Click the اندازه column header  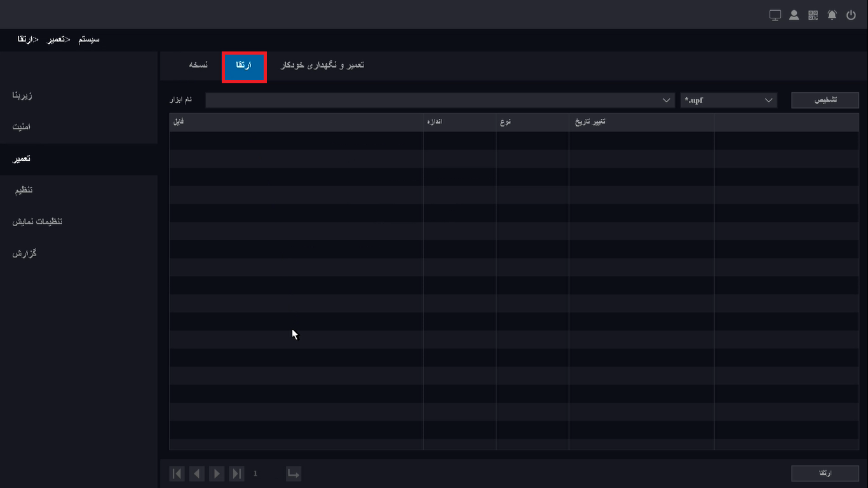tap(459, 122)
